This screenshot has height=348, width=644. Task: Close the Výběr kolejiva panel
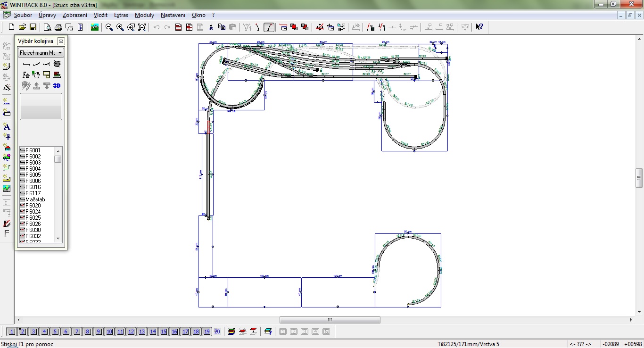(x=61, y=41)
